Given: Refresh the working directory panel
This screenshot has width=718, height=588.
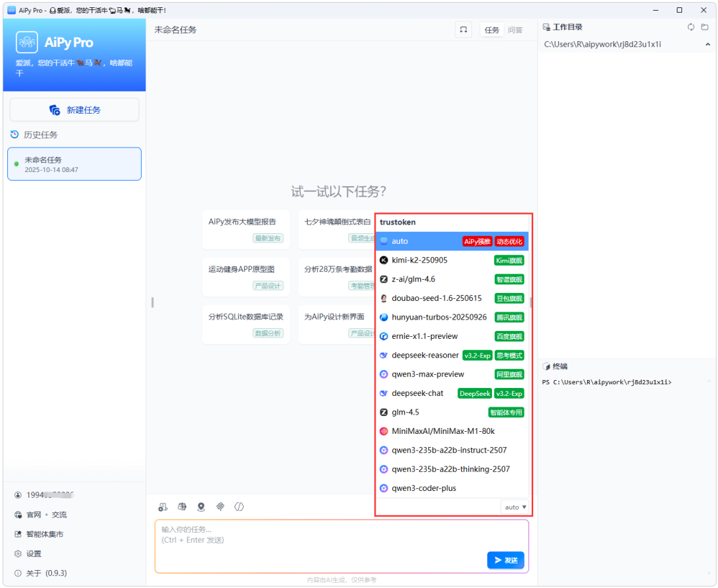Looking at the screenshot, I should [x=691, y=27].
